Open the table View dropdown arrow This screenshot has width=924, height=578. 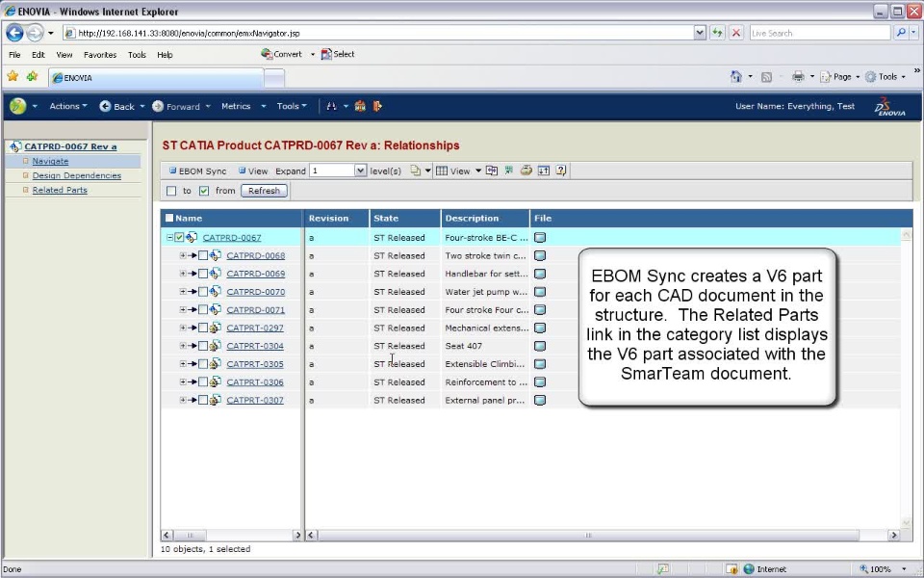(478, 171)
